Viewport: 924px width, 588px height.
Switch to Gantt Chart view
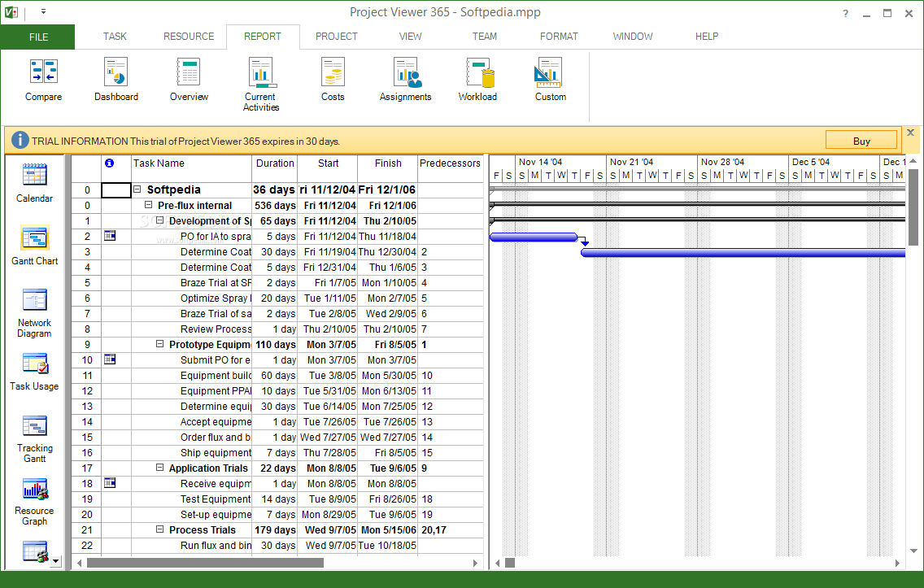[35, 246]
